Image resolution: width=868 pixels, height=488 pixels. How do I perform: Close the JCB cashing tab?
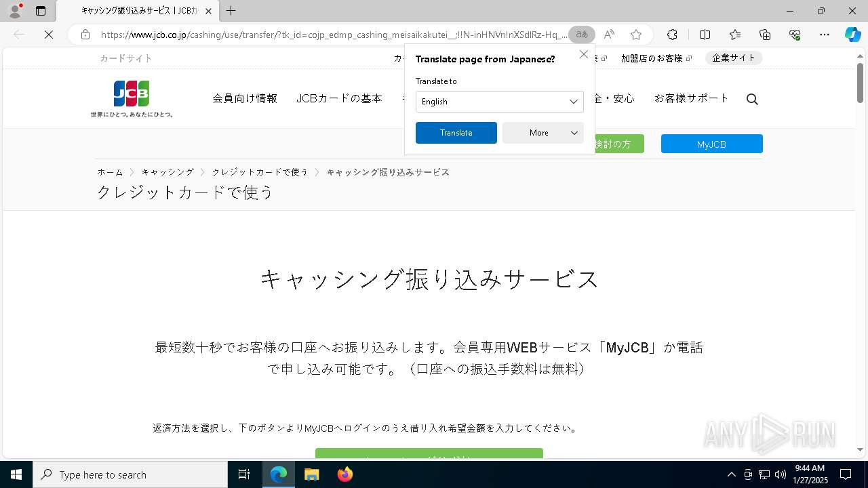tap(208, 11)
